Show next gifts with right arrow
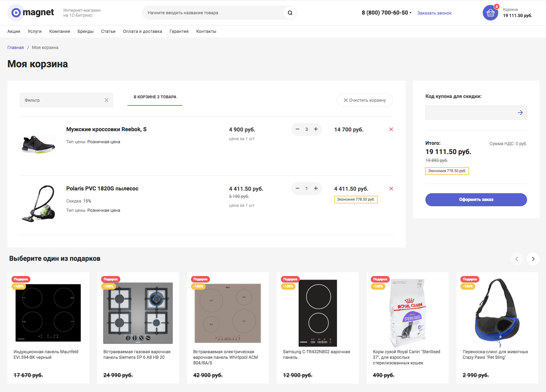The width and height of the screenshot is (546, 392). (x=533, y=259)
